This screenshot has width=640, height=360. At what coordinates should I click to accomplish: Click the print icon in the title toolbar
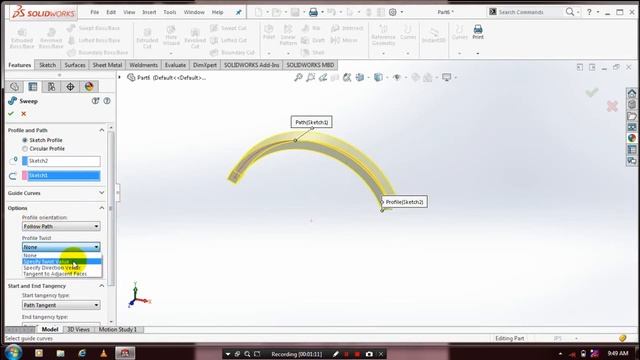click(313, 12)
